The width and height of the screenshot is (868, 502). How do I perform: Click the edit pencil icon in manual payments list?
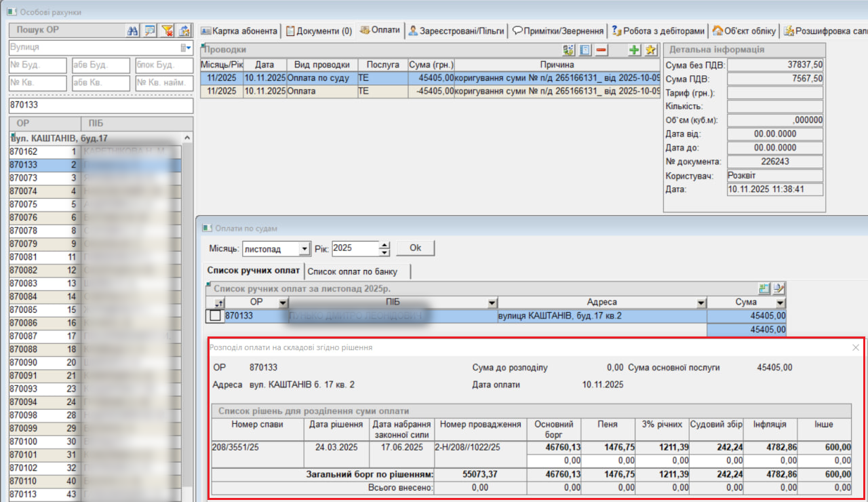pos(779,288)
